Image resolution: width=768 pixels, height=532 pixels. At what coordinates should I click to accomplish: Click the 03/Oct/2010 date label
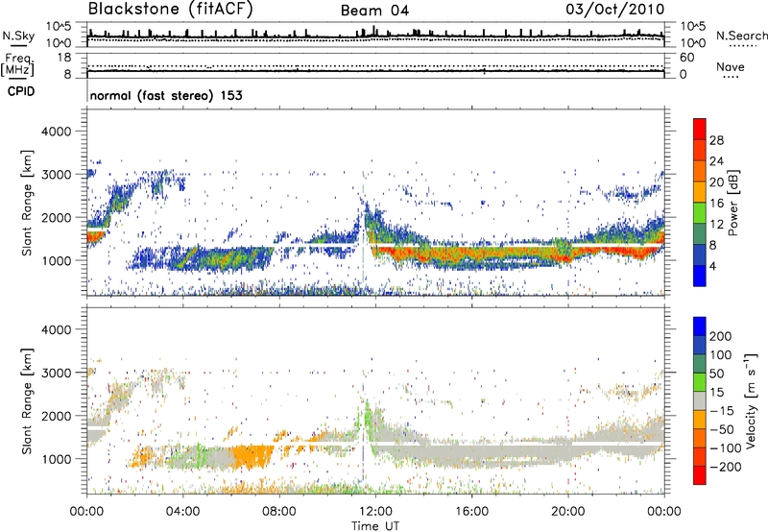tap(615, 9)
